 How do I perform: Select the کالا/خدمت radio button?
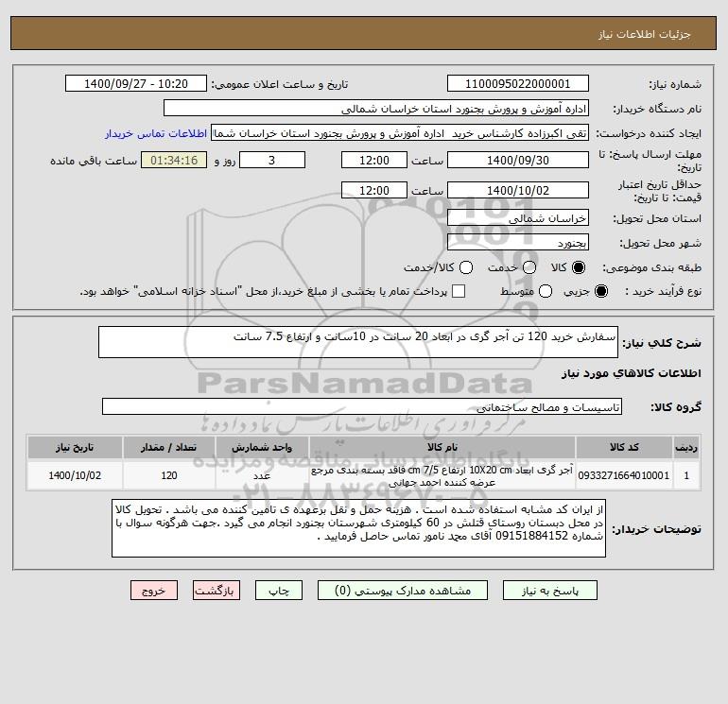click(x=466, y=267)
